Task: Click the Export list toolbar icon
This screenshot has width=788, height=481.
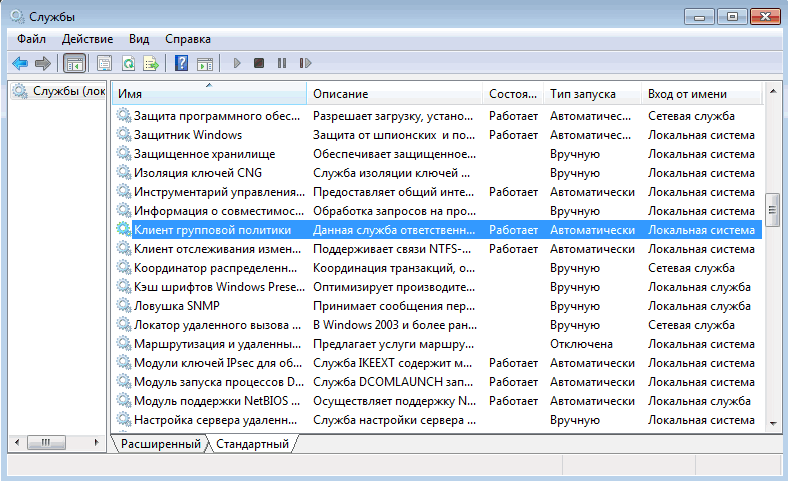Action: click(x=151, y=63)
